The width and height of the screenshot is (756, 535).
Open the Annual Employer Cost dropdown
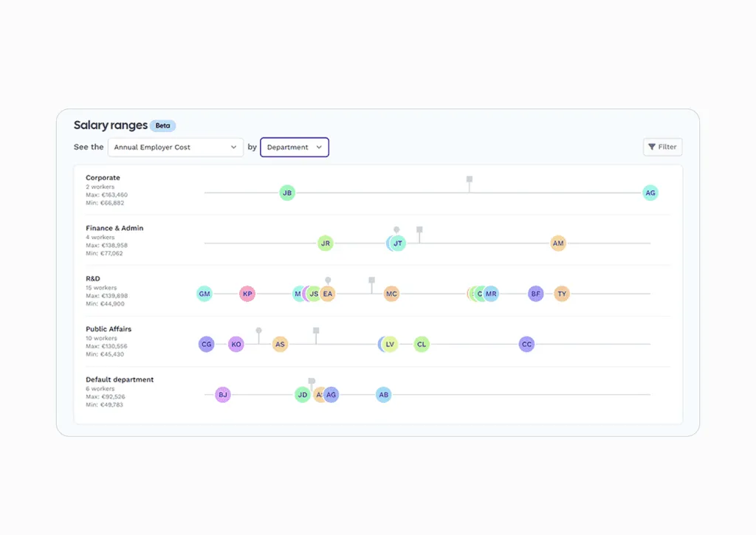176,148
